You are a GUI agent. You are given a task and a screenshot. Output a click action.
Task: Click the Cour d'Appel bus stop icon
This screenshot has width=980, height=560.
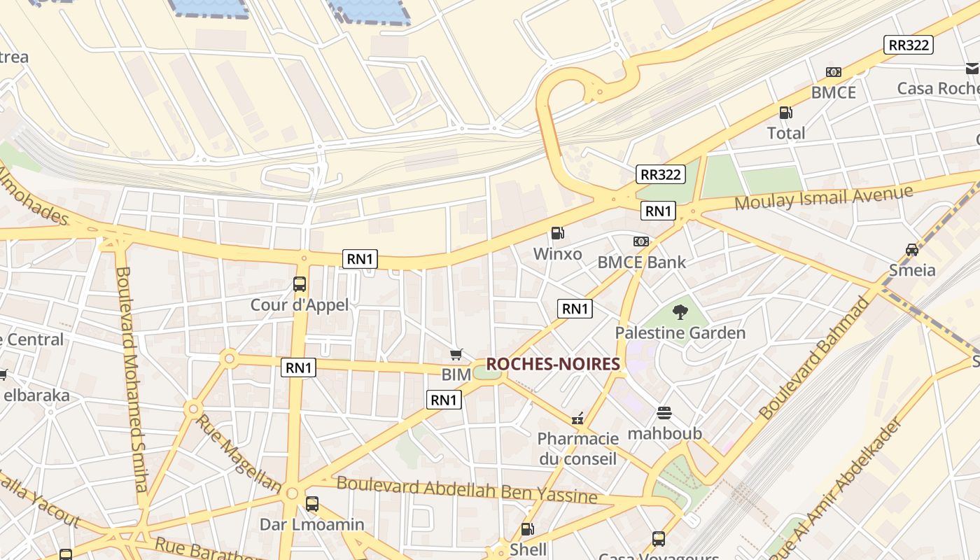coord(300,284)
